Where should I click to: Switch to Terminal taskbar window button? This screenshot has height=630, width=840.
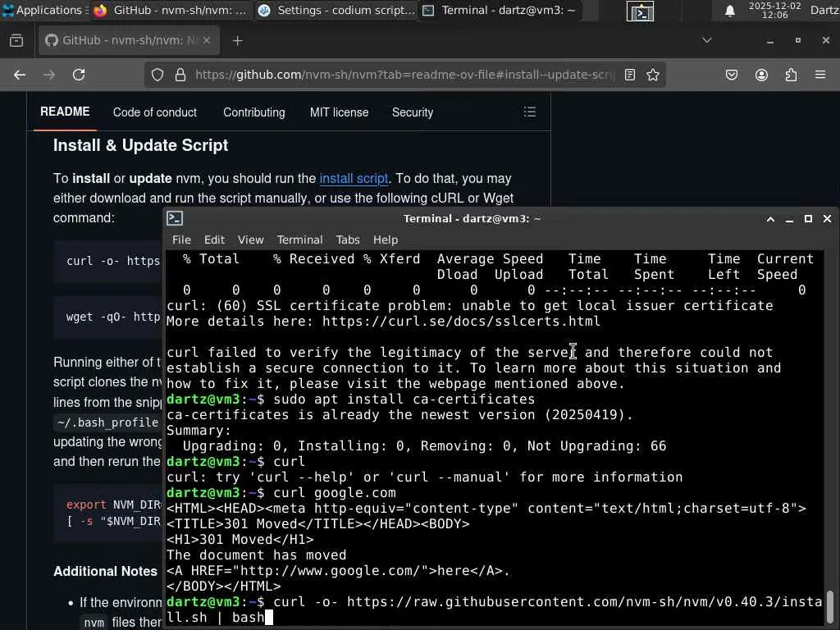[500, 10]
